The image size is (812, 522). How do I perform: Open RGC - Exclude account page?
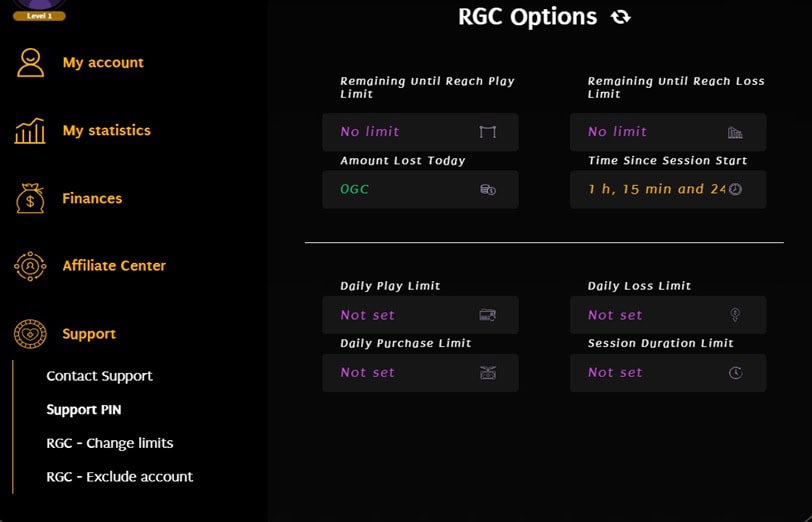click(119, 477)
